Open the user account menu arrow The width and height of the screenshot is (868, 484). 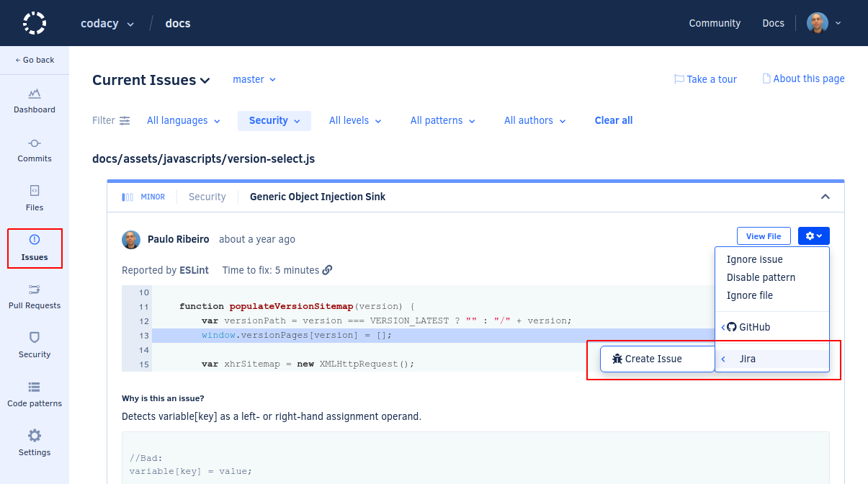pyautogui.click(x=838, y=23)
